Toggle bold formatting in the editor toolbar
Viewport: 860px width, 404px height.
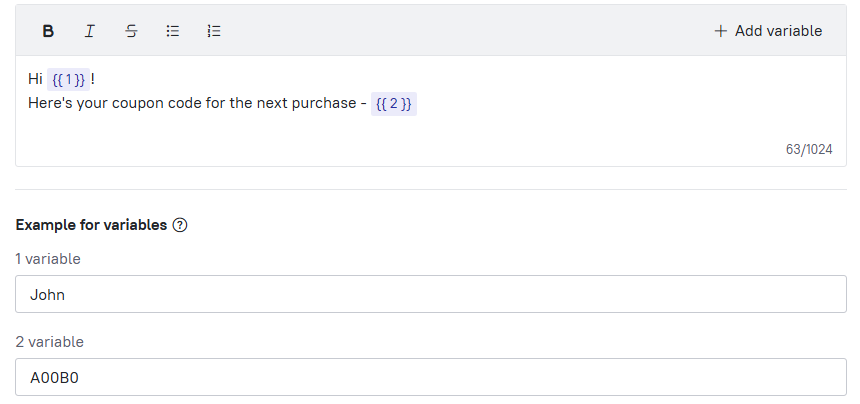tap(48, 31)
